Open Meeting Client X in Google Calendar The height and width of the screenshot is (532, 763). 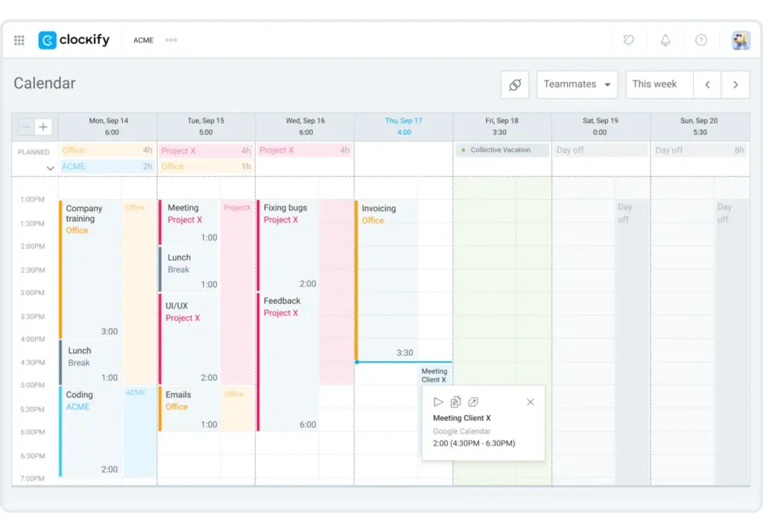(x=474, y=402)
